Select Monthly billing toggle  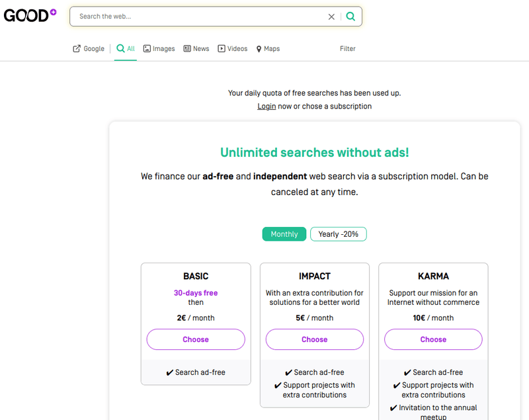pos(284,234)
